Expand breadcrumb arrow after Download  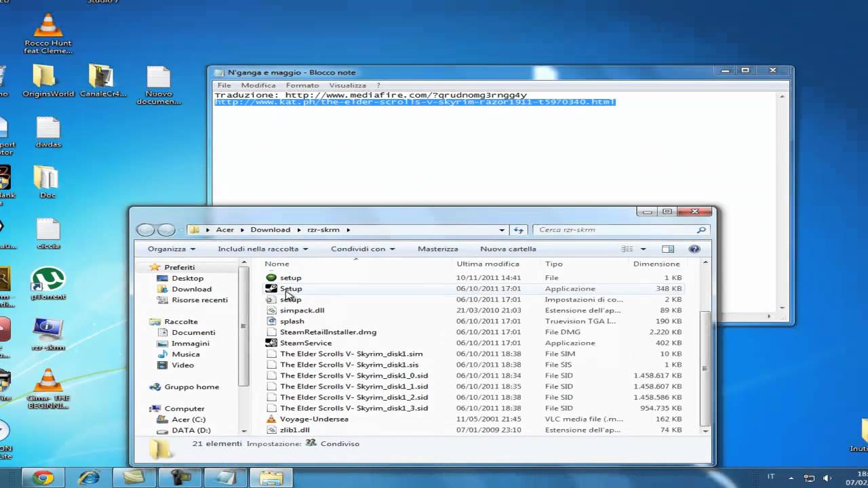tap(298, 230)
